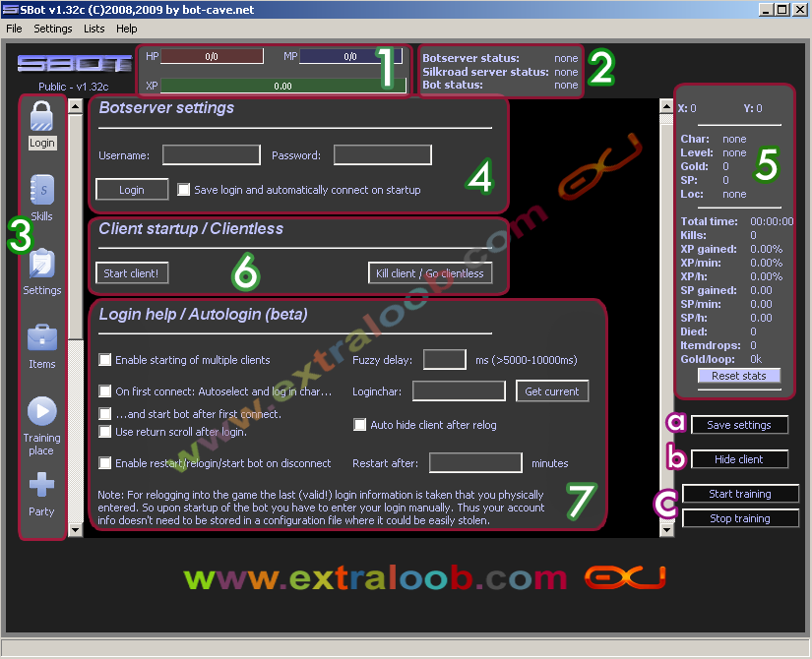Open the Lists menu
Viewport: 812px width, 659px height.
tap(94, 29)
